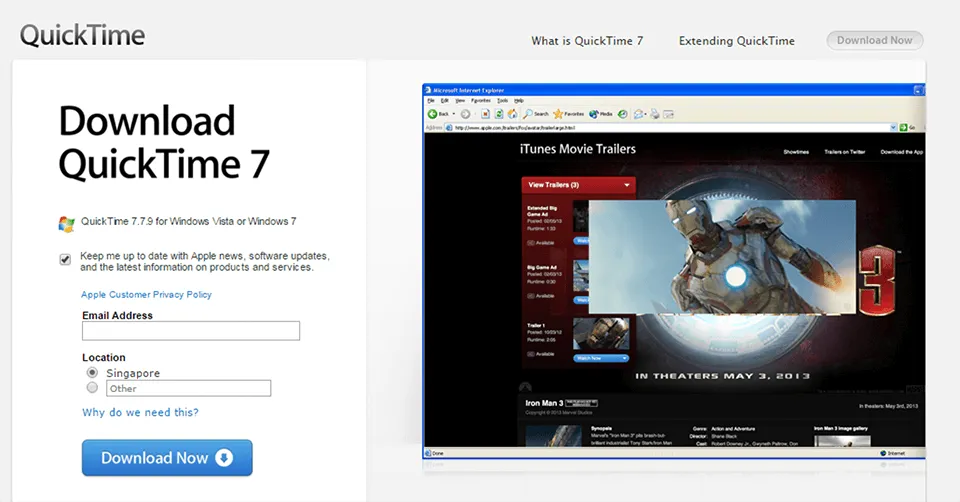Image resolution: width=960 pixels, height=502 pixels.
Task: Open the Apple Customer Privacy Policy link
Action: [146, 294]
